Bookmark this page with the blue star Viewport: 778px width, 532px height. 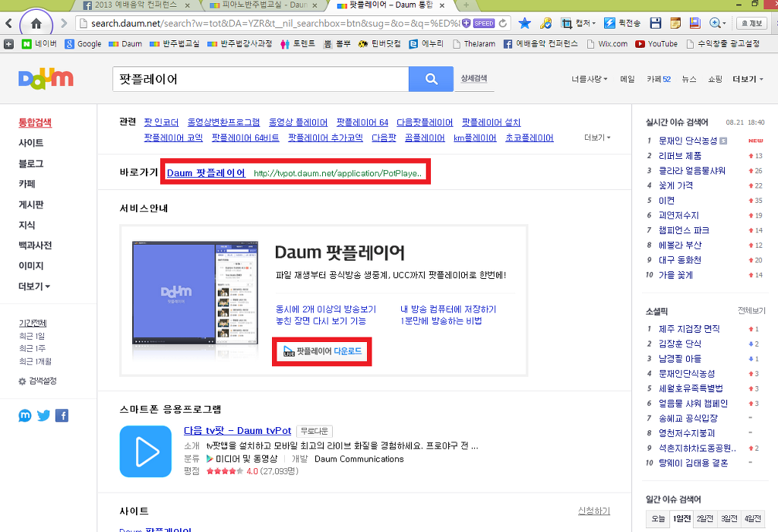coord(524,24)
